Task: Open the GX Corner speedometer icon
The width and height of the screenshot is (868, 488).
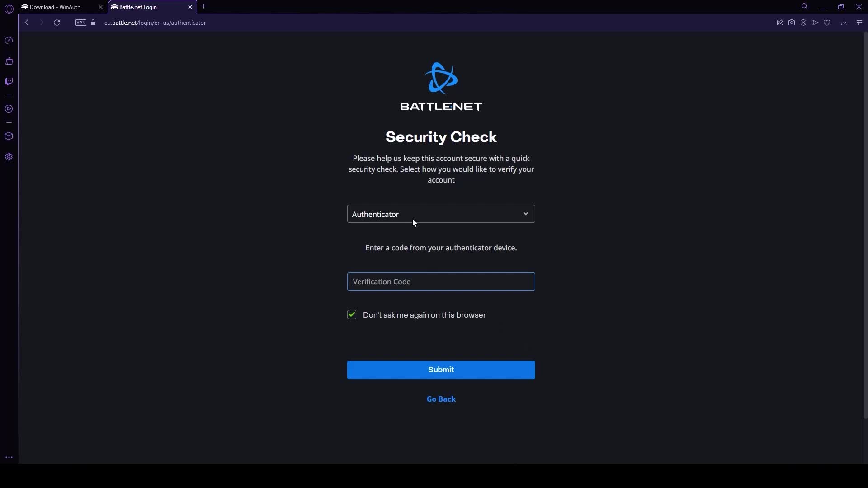Action: tap(9, 40)
